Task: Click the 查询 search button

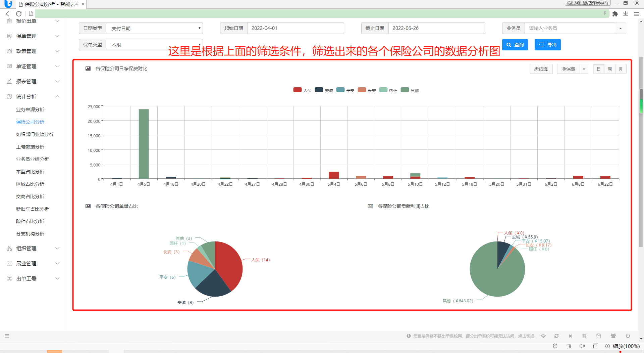Action: click(x=515, y=45)
